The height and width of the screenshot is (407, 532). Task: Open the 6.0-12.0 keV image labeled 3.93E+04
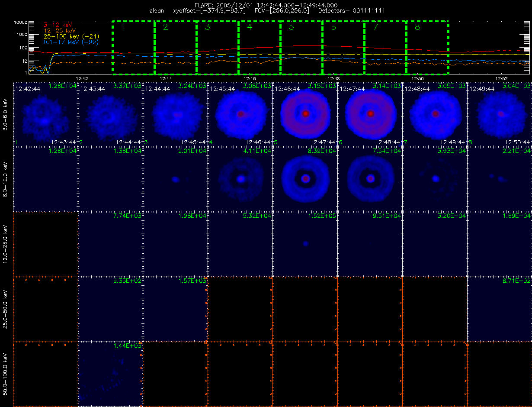pos(435,178)
